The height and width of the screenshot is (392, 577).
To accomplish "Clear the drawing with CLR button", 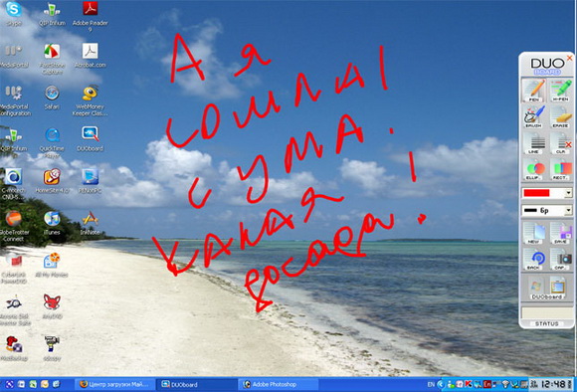I will pos(560,143).
